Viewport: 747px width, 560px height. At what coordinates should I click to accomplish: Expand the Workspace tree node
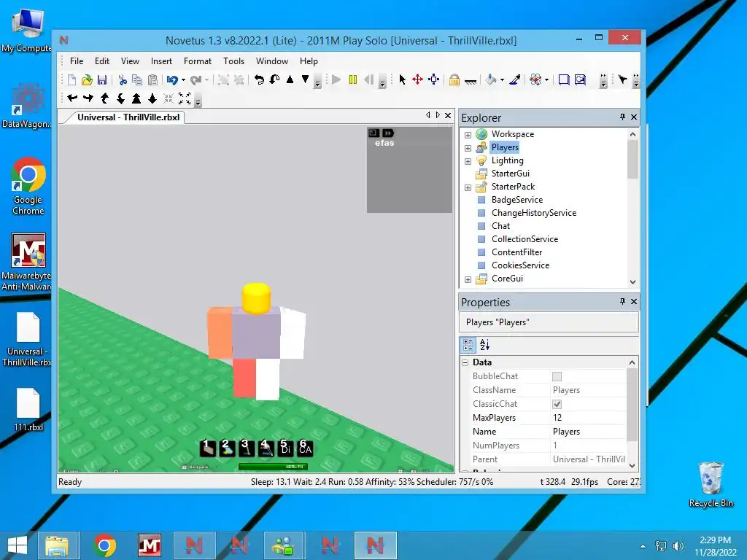point(468,135)
